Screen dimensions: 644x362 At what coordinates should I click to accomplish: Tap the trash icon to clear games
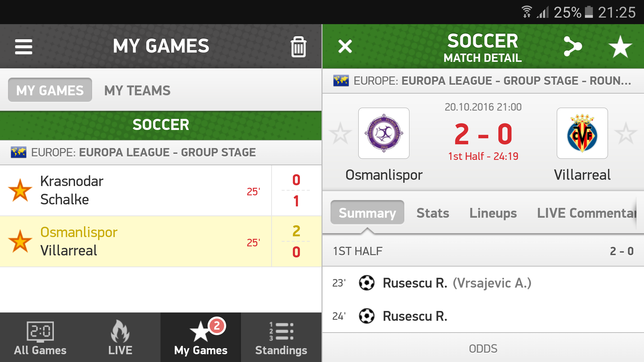click(298, 47)
